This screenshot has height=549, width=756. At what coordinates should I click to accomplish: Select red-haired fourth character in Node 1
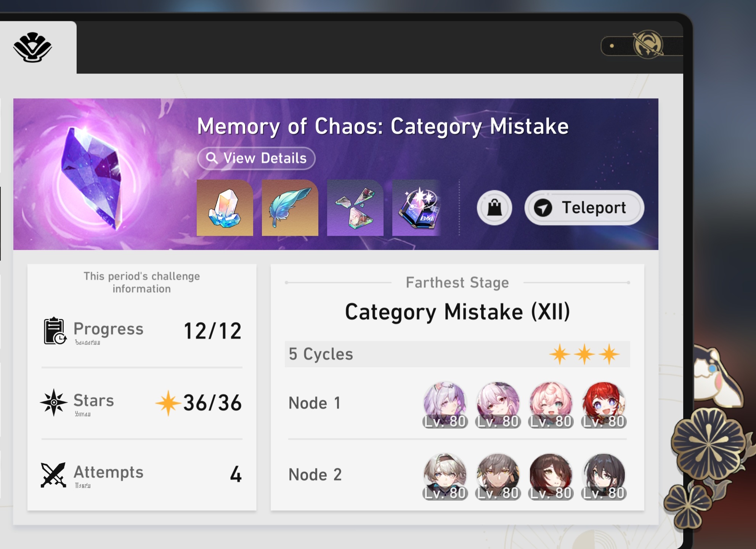coord(604,405)
